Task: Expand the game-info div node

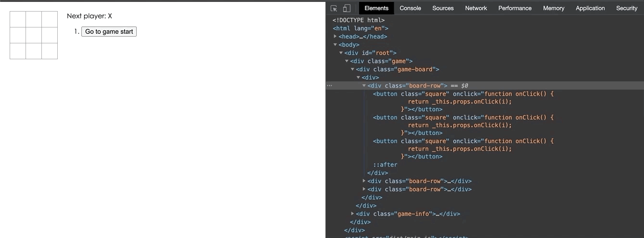Action: (x=353, y=213)
